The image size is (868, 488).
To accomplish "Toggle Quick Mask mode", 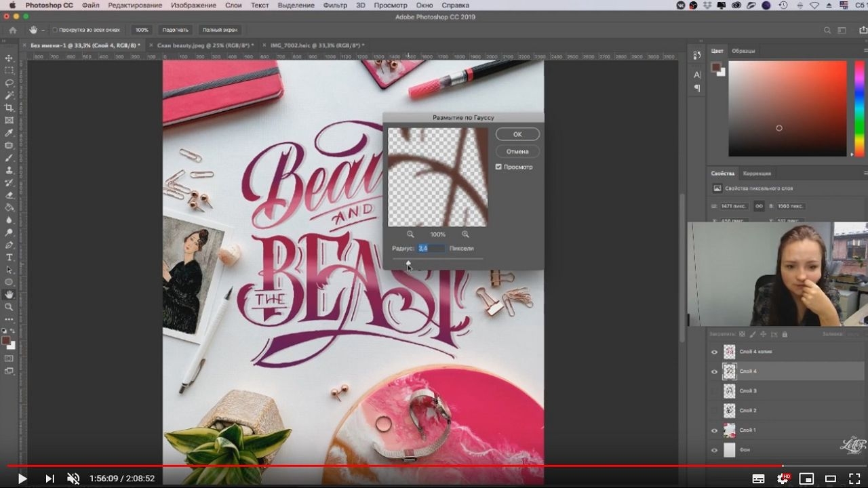I will point(9,358).
